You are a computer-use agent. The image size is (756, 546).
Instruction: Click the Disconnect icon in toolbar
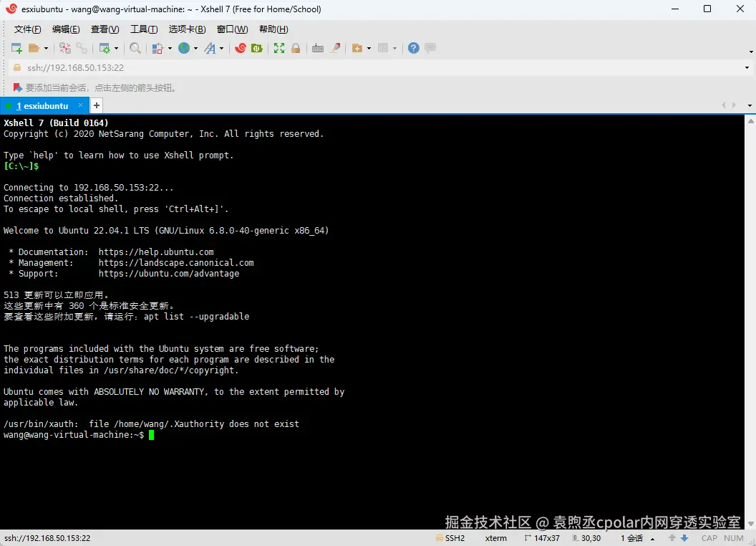pyautogui.click(x=65, y=48)
